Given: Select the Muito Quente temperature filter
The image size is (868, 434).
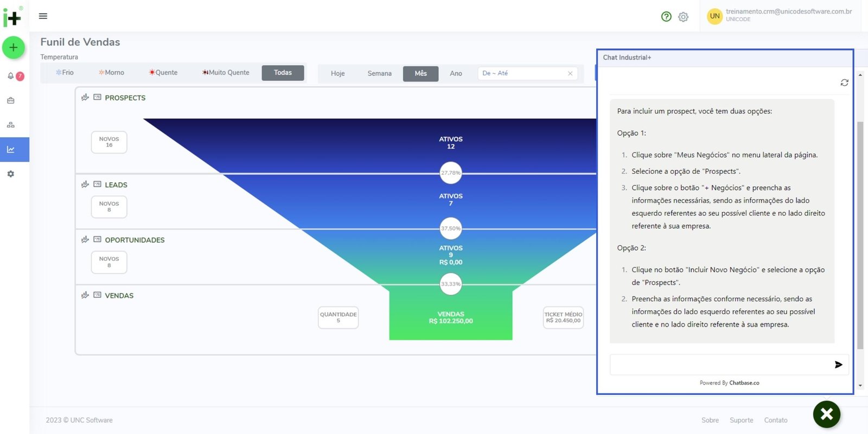Looking at the screenshot, I should pyautogui.click(x=226, y=73).
